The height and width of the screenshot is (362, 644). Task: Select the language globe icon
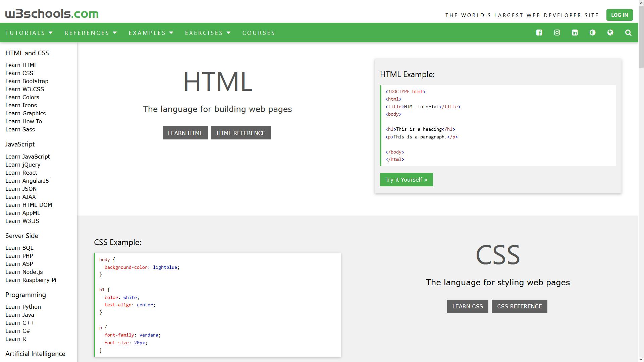coord(610,33)
